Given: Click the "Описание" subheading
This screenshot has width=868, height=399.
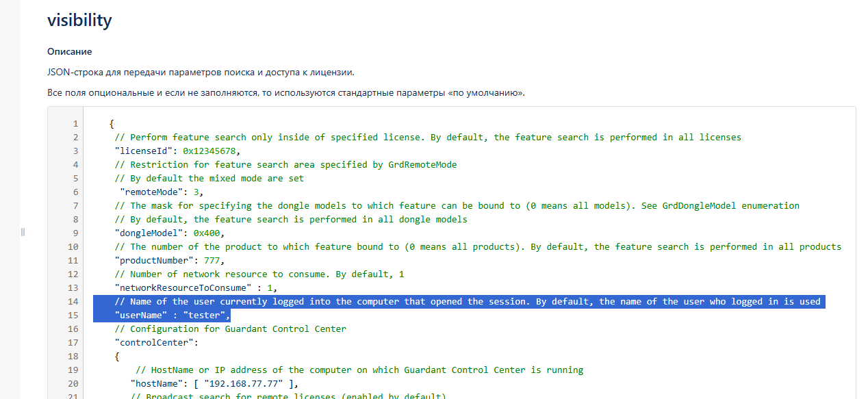Looking at the screenshot, I should (69, 51).
